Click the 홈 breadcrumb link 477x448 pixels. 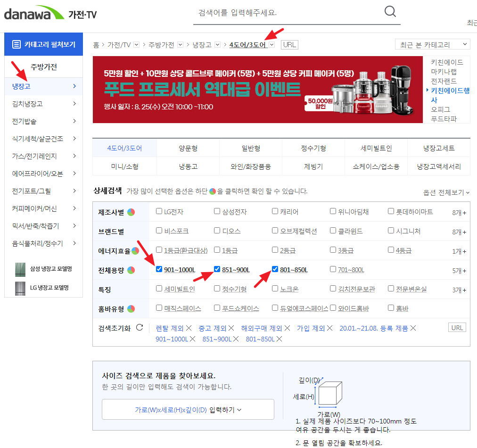[x=96, y=45]
